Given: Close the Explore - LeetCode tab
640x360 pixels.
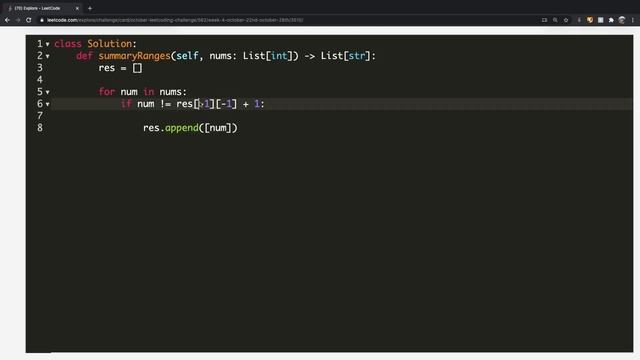Looking at the screenshot, I should 77,8.
